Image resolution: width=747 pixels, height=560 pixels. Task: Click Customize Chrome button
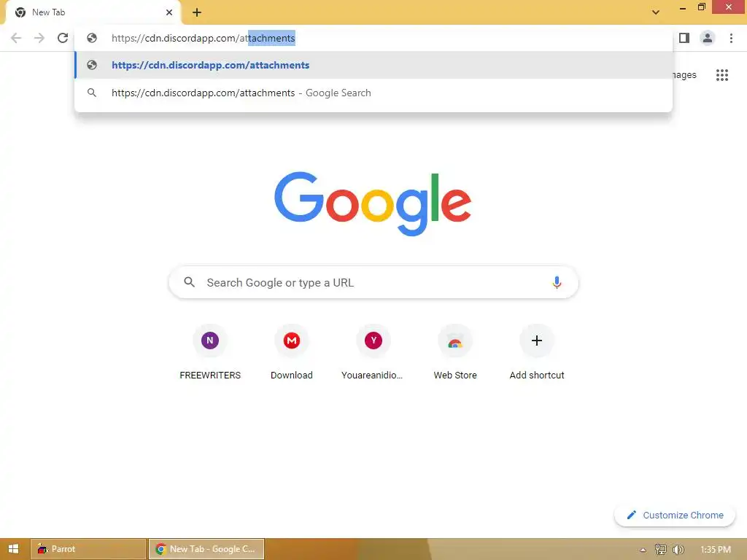[x=675, y=516]
